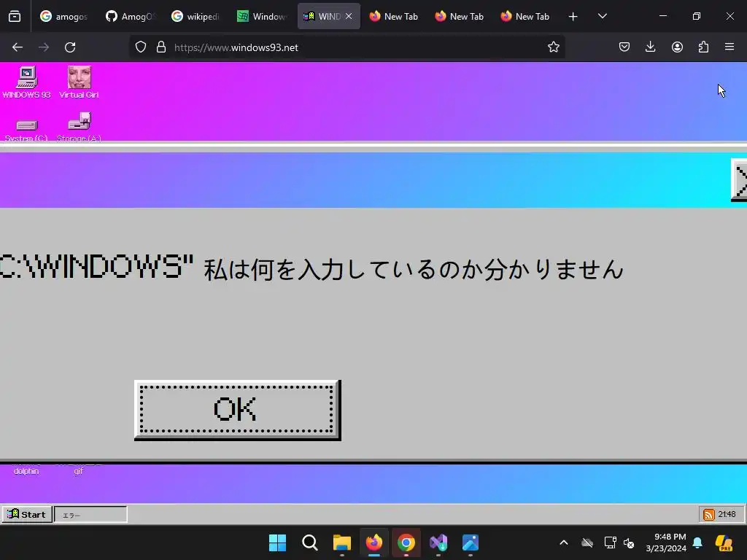Open Google Chrome from taskbar

[x=406, y=542]
